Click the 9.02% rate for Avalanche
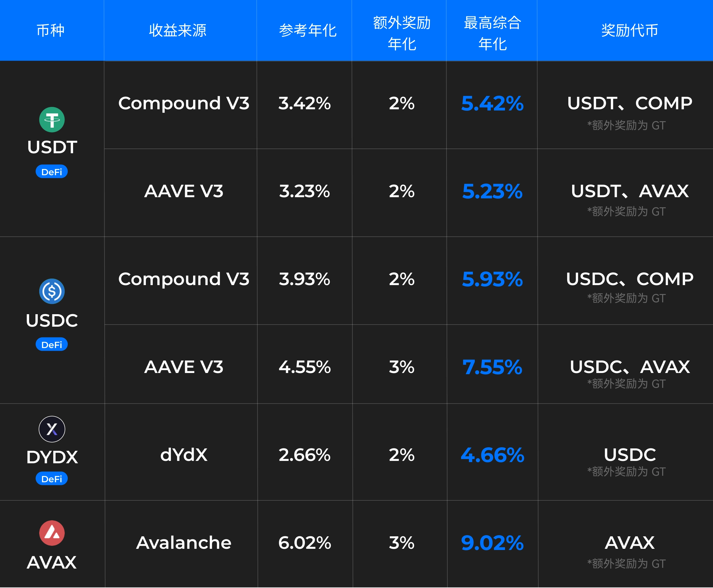The image size is (713, 588). click(492, 543)
